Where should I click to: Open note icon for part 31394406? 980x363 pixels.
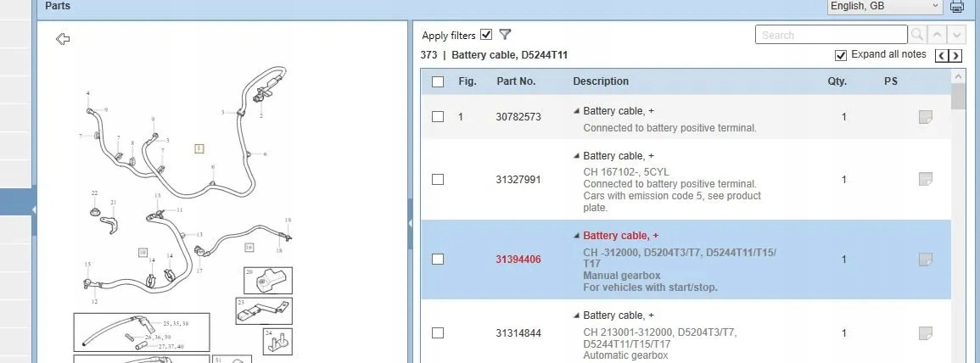point(926,260)
